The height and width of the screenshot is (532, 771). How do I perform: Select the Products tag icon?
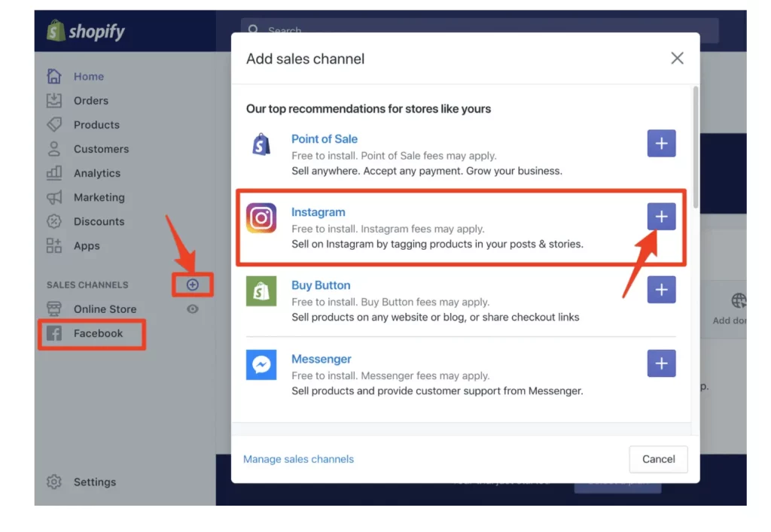point(54,124)
